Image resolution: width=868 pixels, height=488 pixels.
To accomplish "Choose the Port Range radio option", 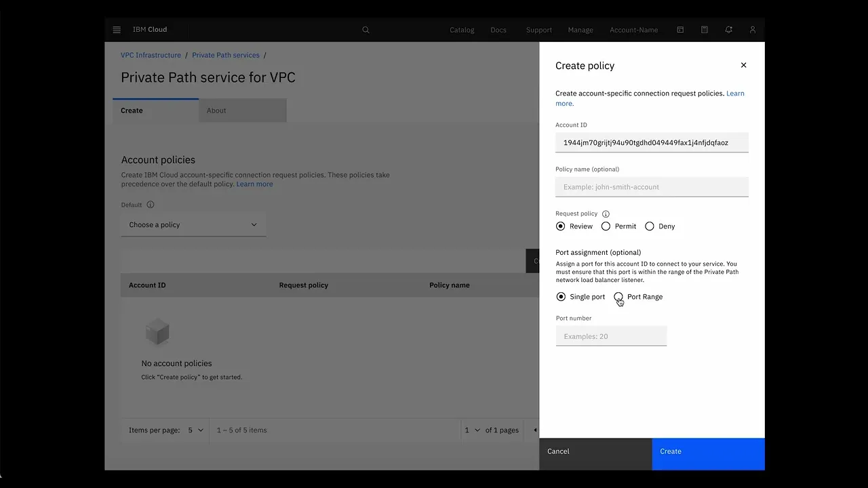I will 618,297.
